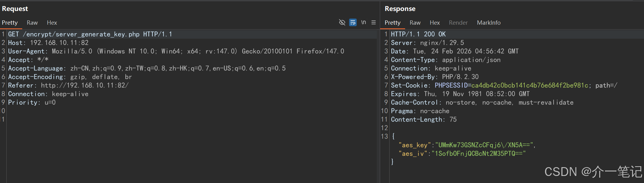
Task: Switch Request view to Hex tab
Action: [52, 23]
